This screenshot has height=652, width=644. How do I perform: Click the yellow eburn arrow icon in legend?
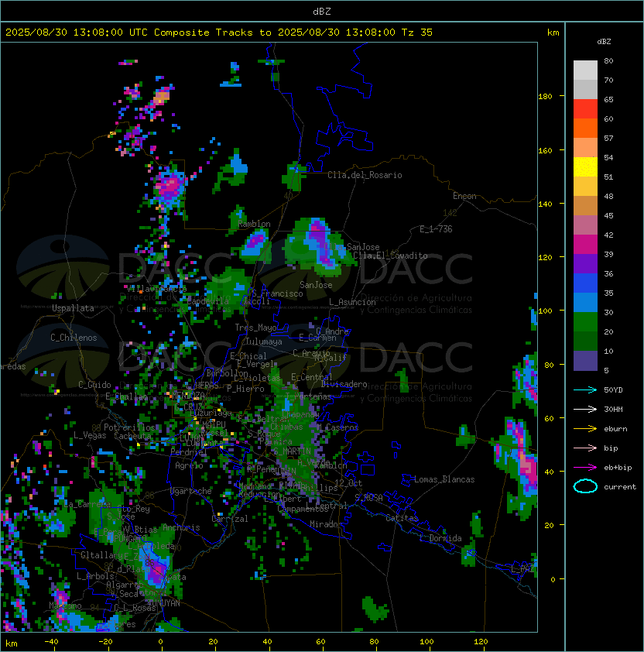[x=585, y=429]
